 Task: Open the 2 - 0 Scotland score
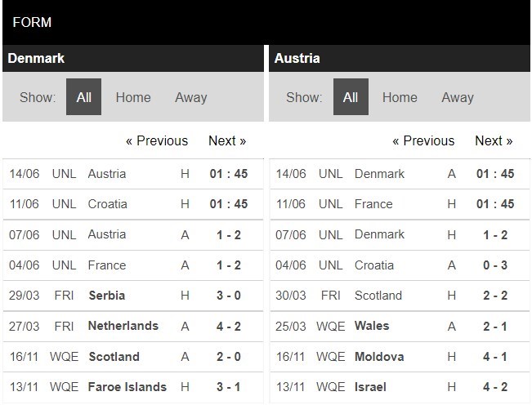coord(229,357)
